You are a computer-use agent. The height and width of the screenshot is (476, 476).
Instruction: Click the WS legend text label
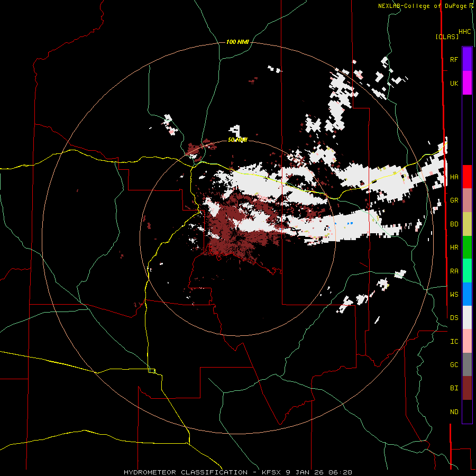click(x=454, y=295)
